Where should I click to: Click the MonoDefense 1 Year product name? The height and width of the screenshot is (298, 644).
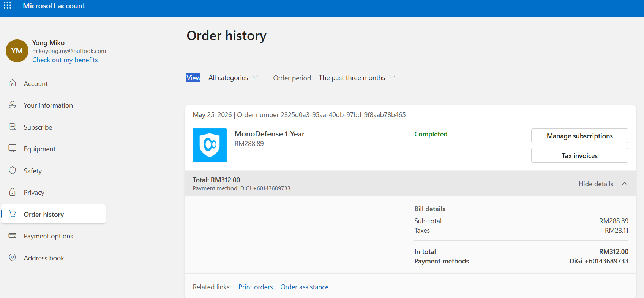270,134
